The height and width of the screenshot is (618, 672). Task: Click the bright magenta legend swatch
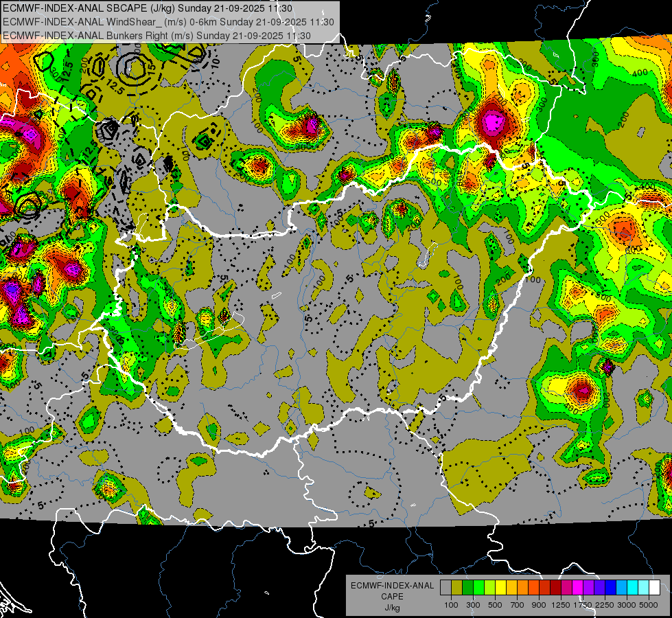click(577, 588)
